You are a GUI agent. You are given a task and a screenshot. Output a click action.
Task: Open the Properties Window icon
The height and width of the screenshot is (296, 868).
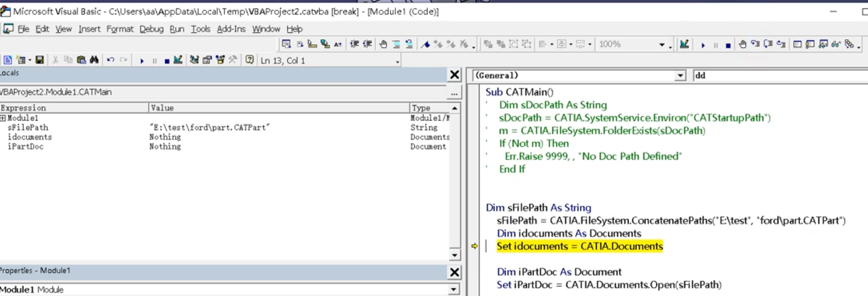point(207,60)
